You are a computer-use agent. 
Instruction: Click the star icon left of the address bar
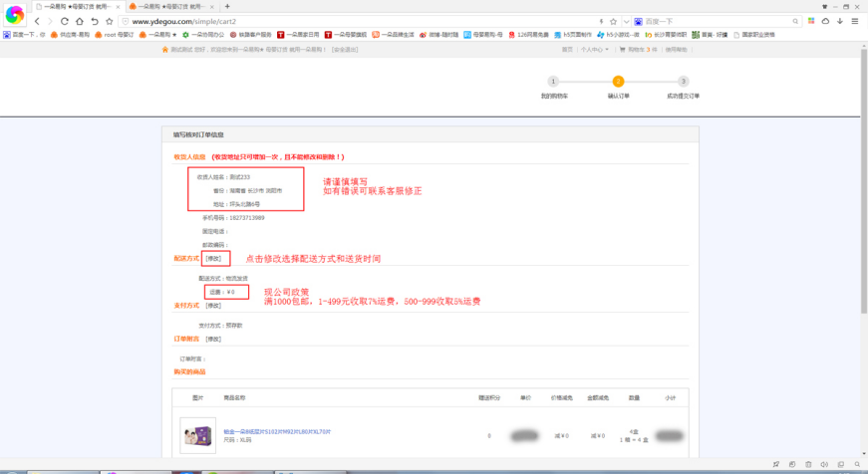tap(109, 22)
